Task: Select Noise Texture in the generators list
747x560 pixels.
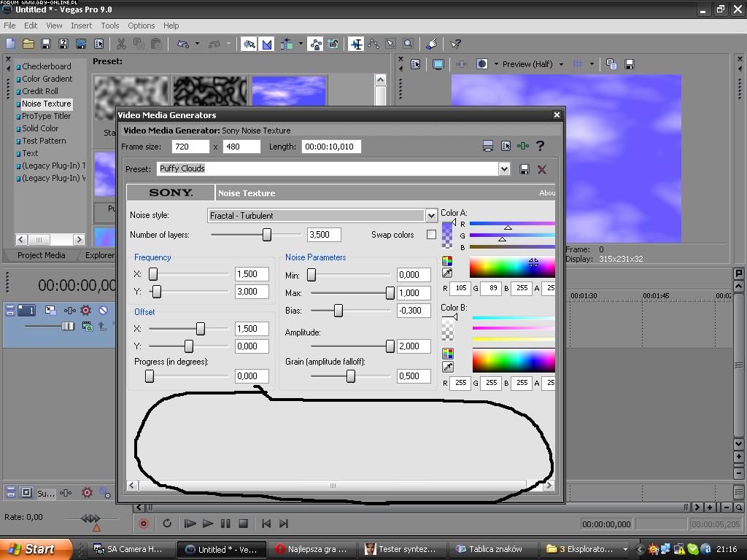Action: pos(46,104)
